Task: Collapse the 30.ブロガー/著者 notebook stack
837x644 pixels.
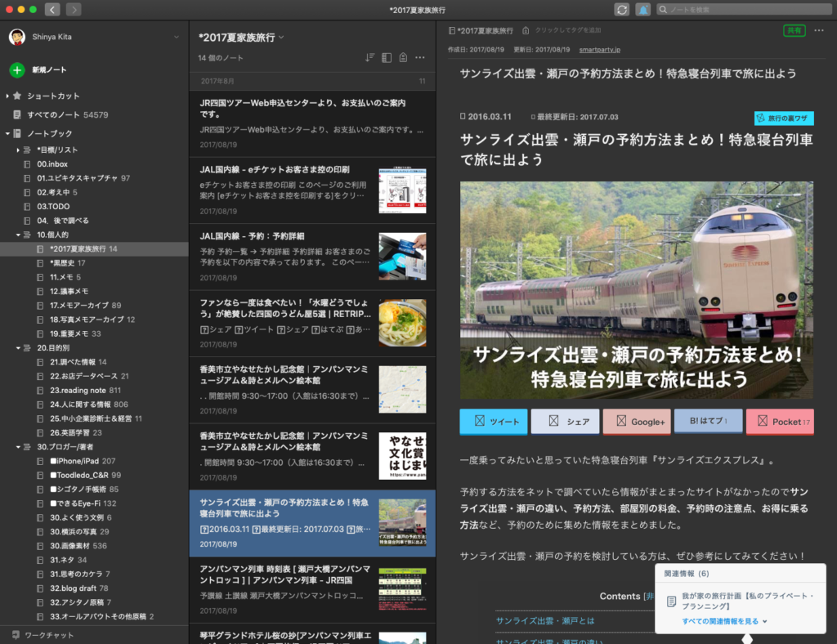Action: [18, 447]
